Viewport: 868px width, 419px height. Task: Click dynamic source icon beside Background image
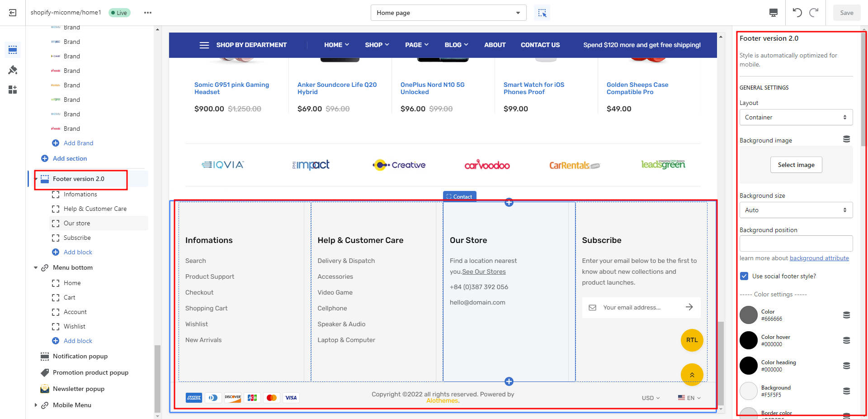coord(846,139)
